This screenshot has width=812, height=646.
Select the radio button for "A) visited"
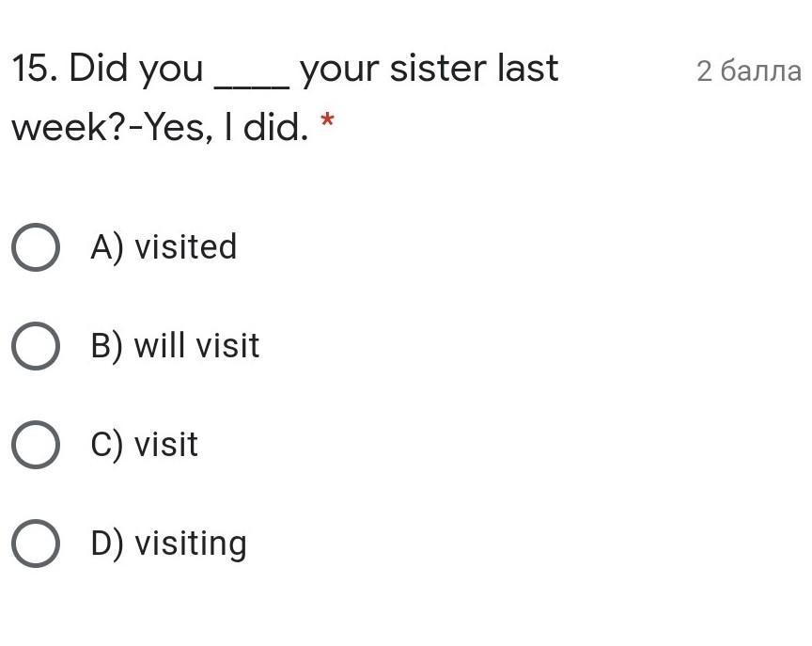click(36, 247)
